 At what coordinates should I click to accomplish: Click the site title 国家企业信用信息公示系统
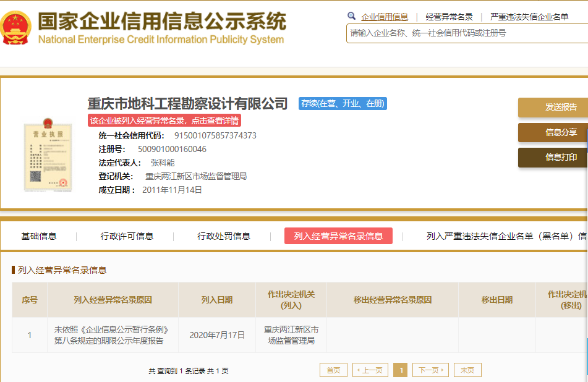(x=162, y=22)
